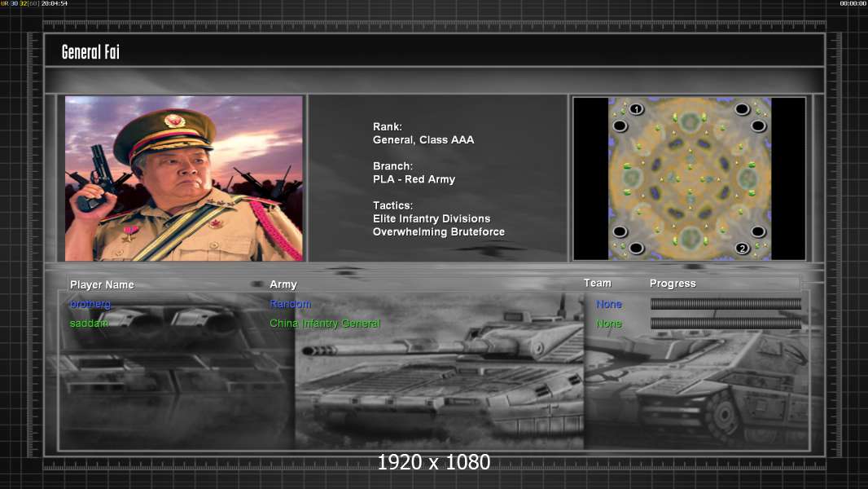The image size is (868, 489).
Task: Click the 20:04:54 clock readout
Action: click(x=55, y=3)
